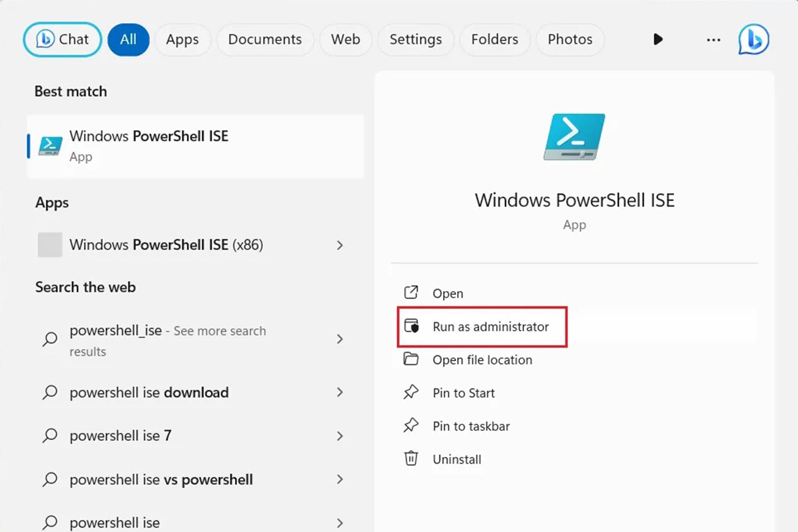Click the Open file location folder icon
This screenshot has height=532, width=798.
tap(411, 359)
